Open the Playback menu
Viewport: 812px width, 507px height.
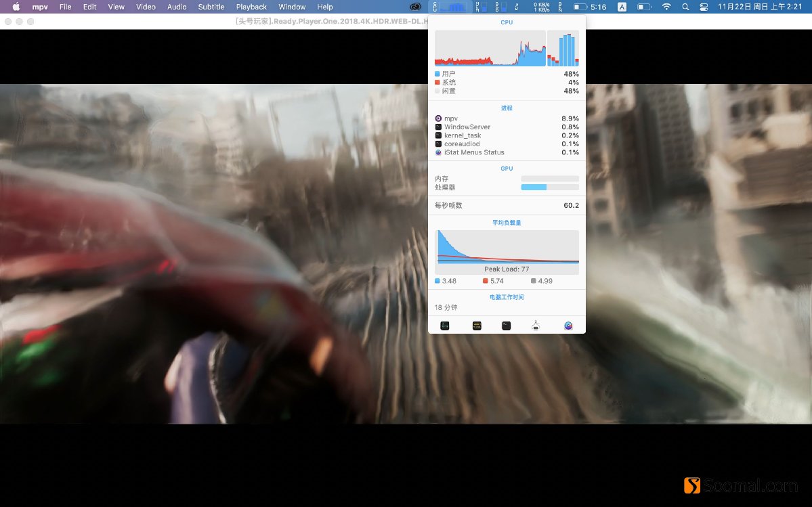[x=251, y=7]
